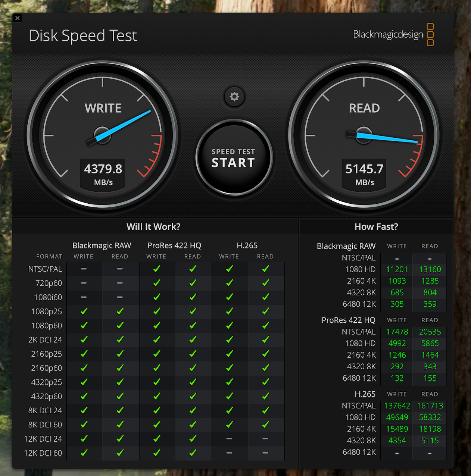Click the write speed value 4379.8
Screen dimensions: 471x476
[103, 169]
